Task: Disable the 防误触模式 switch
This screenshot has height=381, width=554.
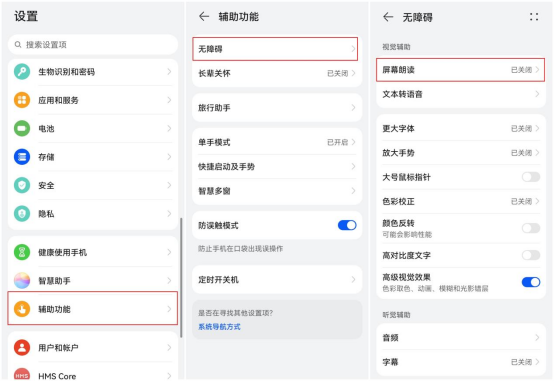Action: click(x=347, y=225)
